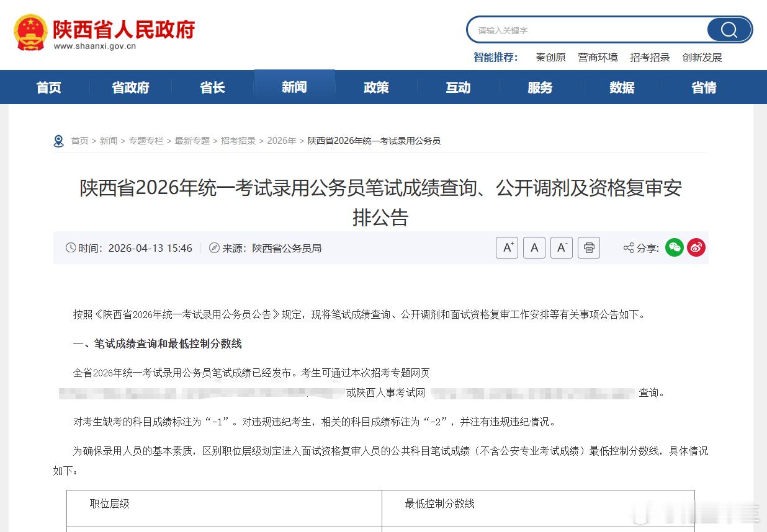Select the 数据 navigation item
This screenshot has height=532, width=767.
622,87
